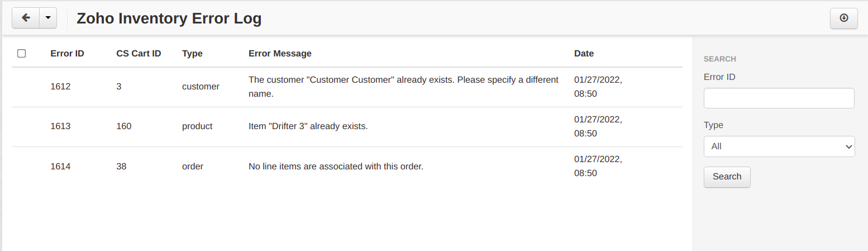Click CS Cart ID 160 cell

tap(123, 126)
